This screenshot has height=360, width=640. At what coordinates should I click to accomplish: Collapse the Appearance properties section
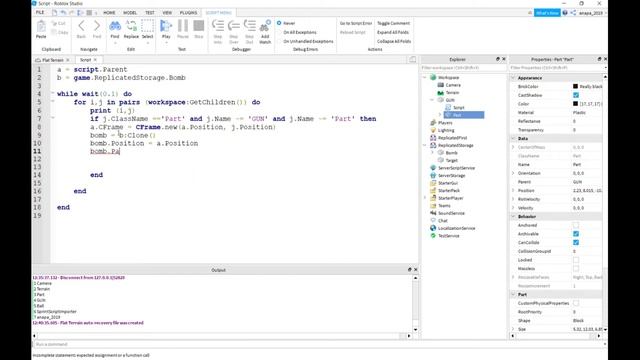(x=513, y=78)
